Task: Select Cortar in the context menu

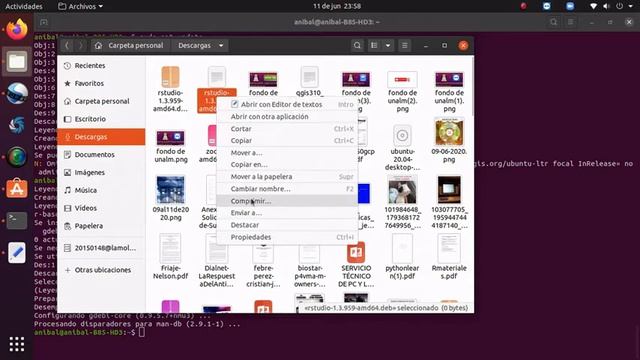Action: 287,129
